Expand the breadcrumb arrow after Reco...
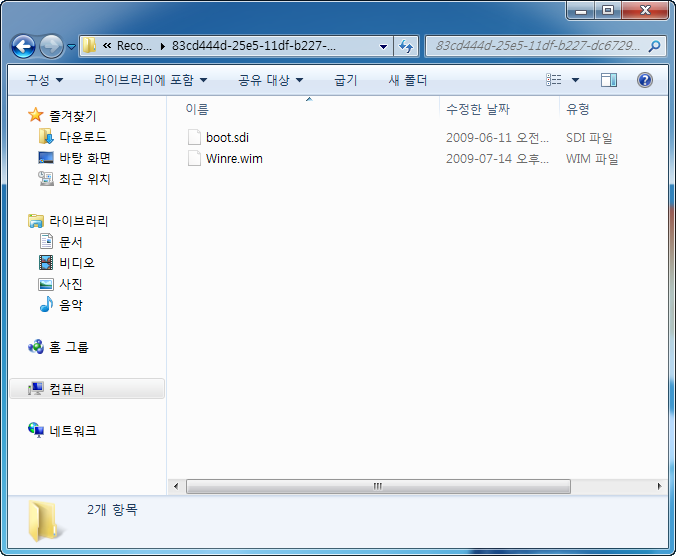 [163, 46]
